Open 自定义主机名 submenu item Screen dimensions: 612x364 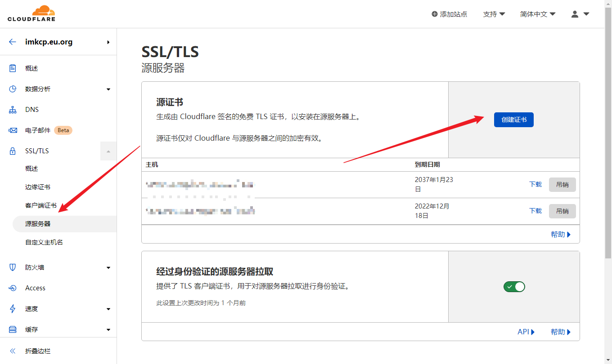[x=44, y=242]
